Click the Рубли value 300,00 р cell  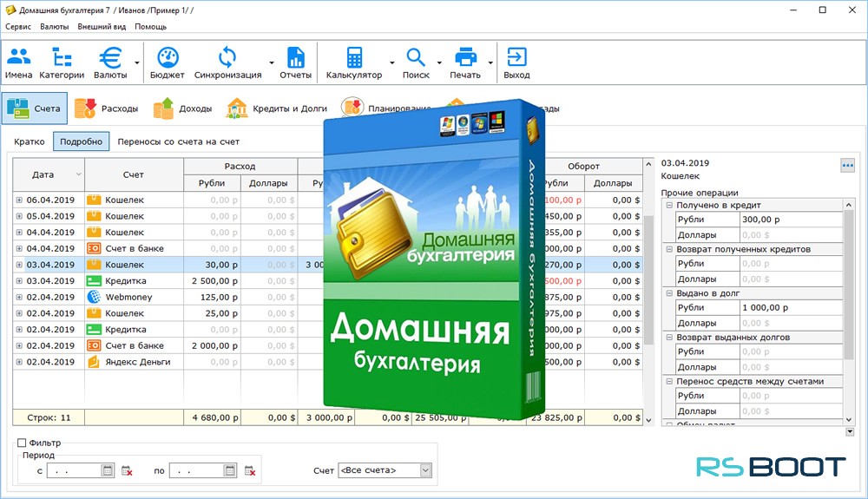(x=791, y=220)
